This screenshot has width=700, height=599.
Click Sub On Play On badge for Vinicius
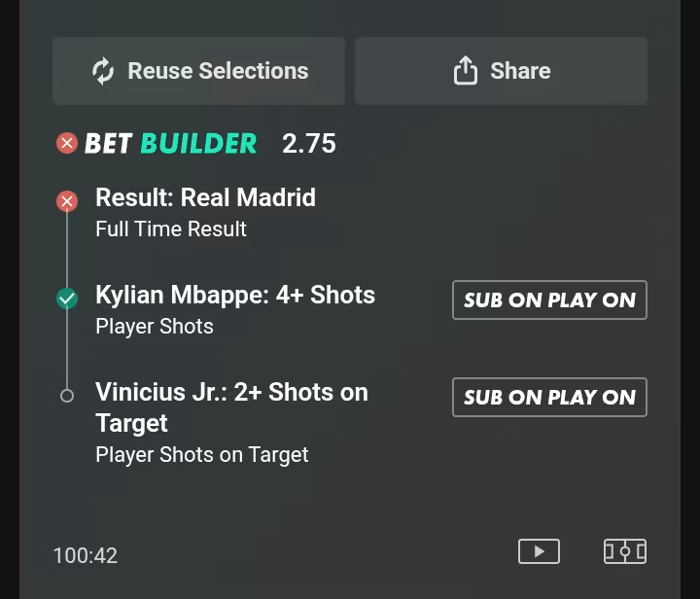(x=549, y=398)
